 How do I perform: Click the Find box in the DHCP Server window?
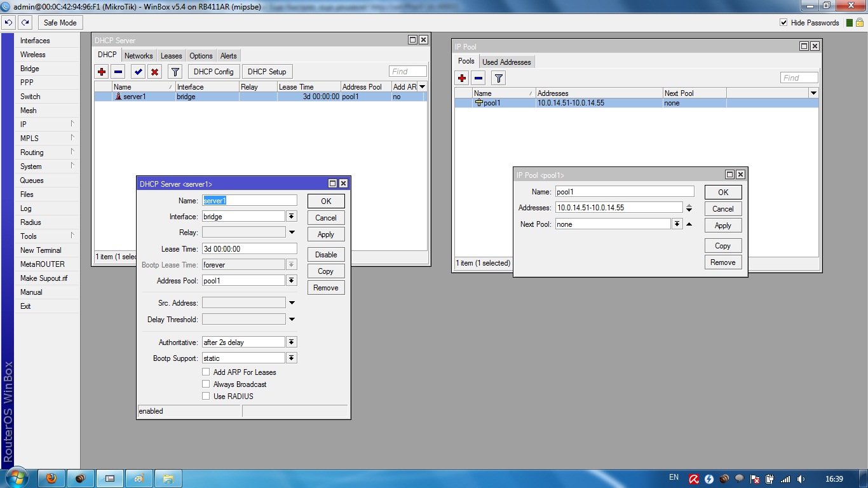click(408, 72)
